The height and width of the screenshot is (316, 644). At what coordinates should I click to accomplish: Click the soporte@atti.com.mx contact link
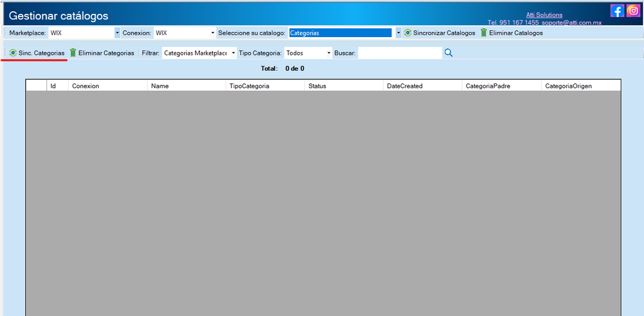coord(571,23)
